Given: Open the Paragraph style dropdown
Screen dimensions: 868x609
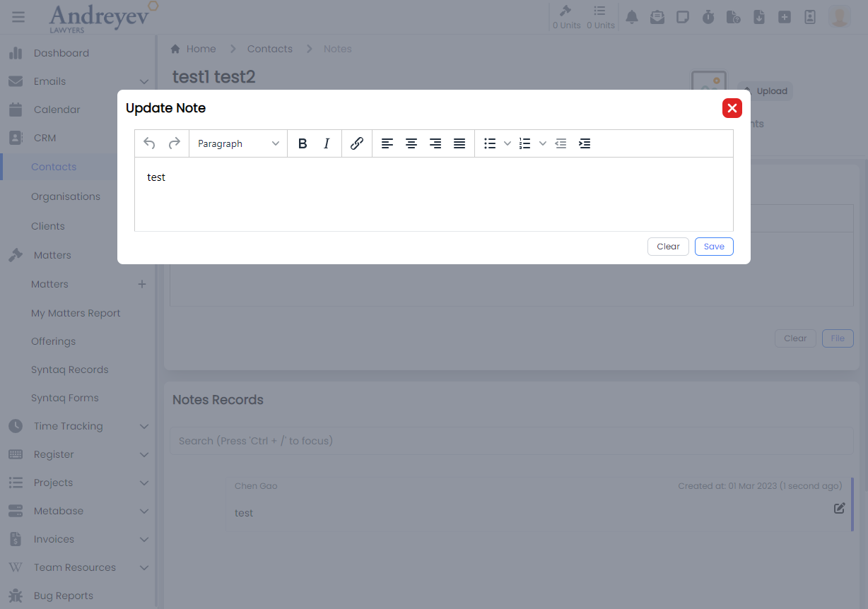Looking at the screenshot, I should (x=238, y=143).
